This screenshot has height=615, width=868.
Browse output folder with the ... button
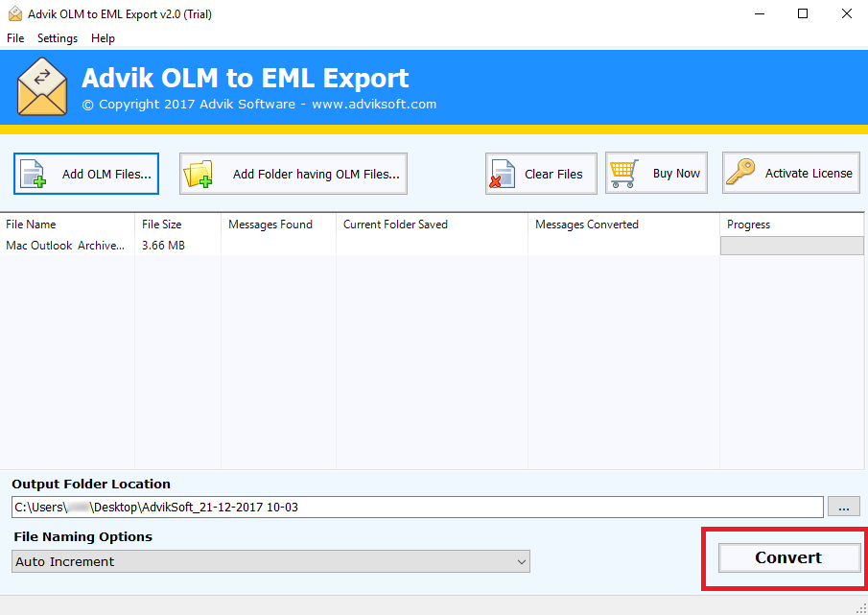[844, 507]
